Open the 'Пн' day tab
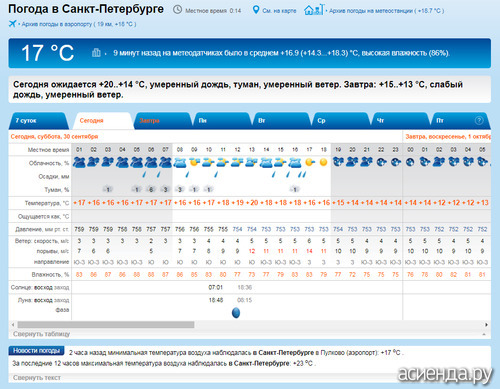 pos(222,121)
